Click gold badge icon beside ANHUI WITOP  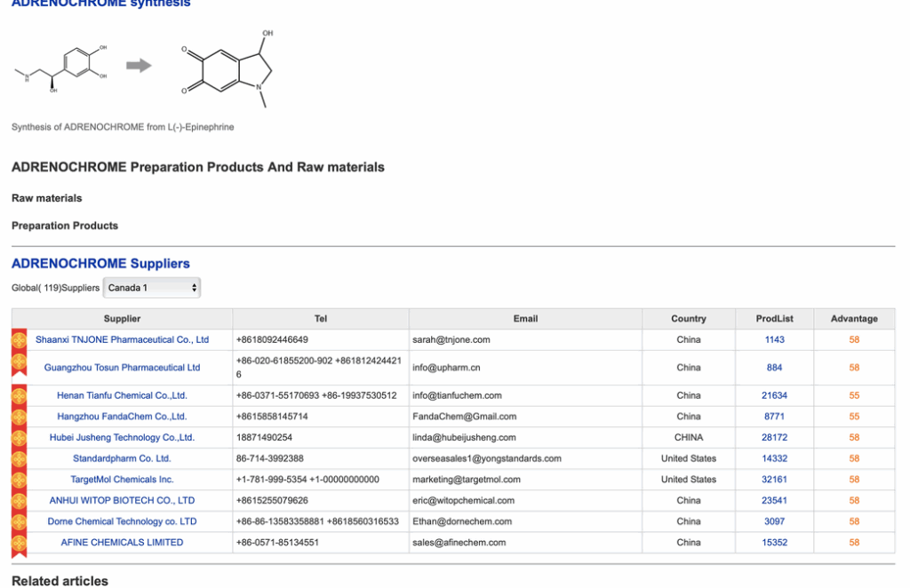(x=20, y=500)
